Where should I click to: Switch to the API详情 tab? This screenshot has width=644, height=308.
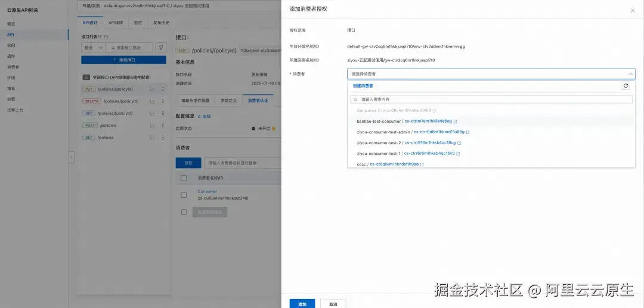click(116, 23)
